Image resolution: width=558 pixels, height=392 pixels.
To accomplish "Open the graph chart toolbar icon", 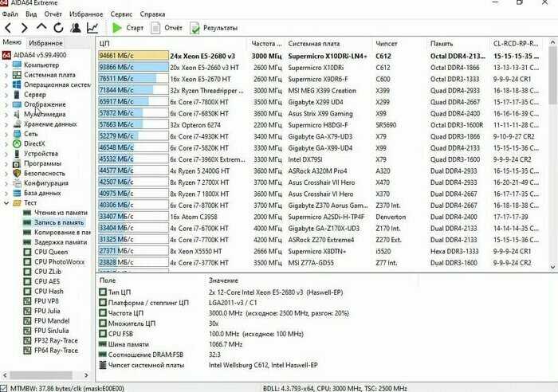I will pos(92,28).
